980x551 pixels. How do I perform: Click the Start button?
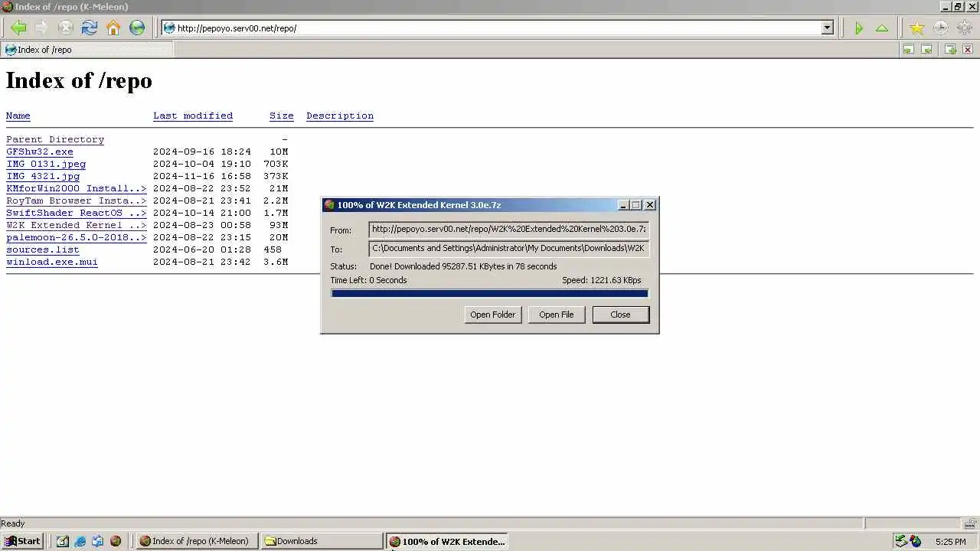tap(22, 541)
